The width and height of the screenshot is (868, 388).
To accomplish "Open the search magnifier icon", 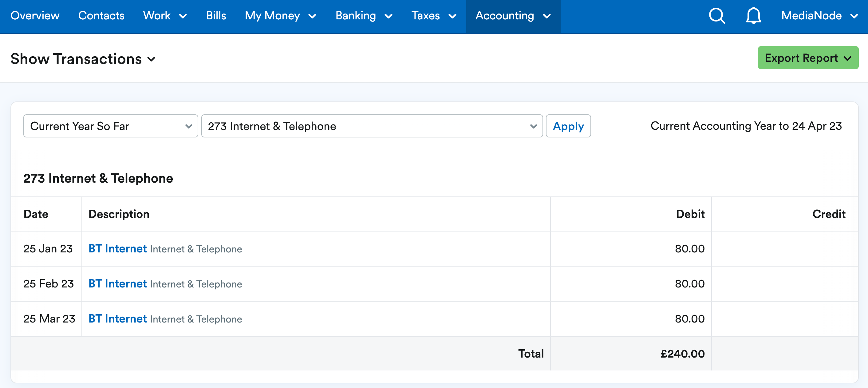I will pos(717,16).
